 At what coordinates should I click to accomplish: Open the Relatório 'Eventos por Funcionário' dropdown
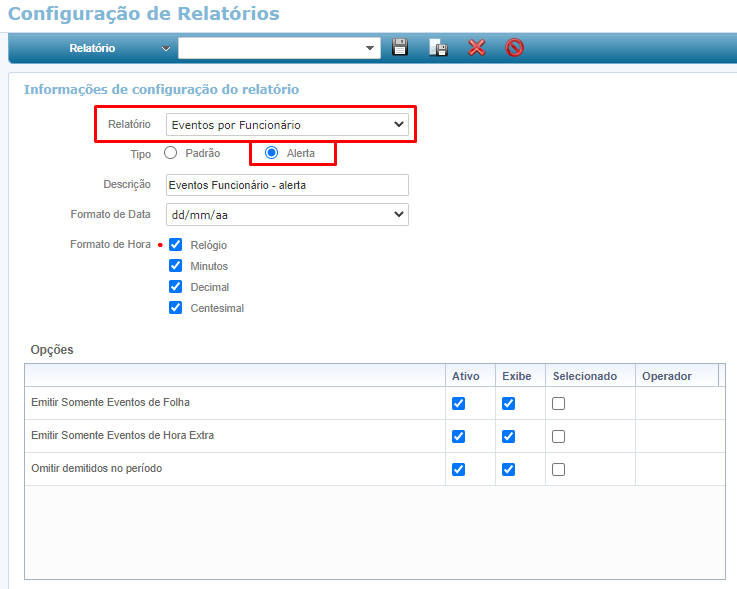click(287, 125)
